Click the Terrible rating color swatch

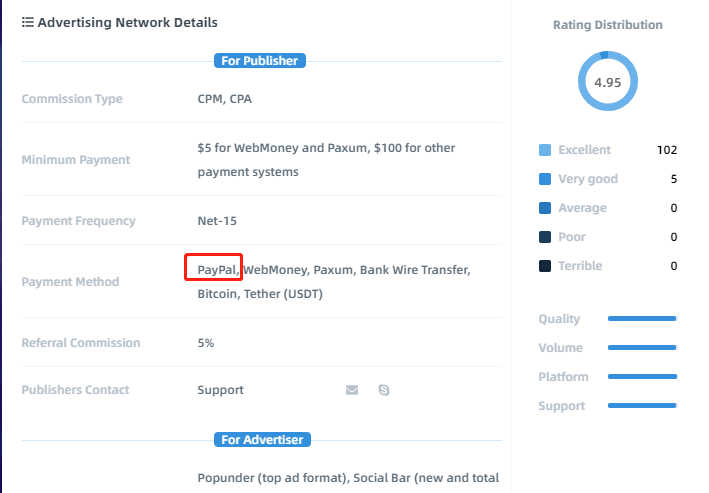tap(545, 266)
